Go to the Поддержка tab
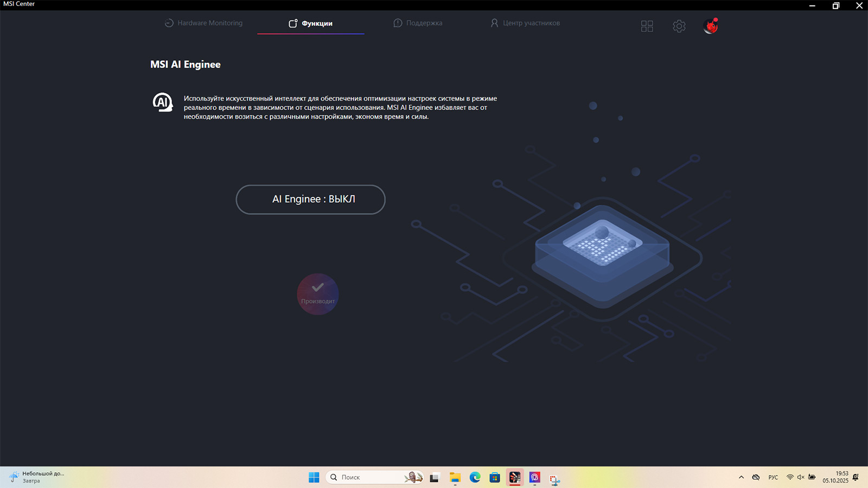This screenshot has width=868, height=488. pos(418,23)
